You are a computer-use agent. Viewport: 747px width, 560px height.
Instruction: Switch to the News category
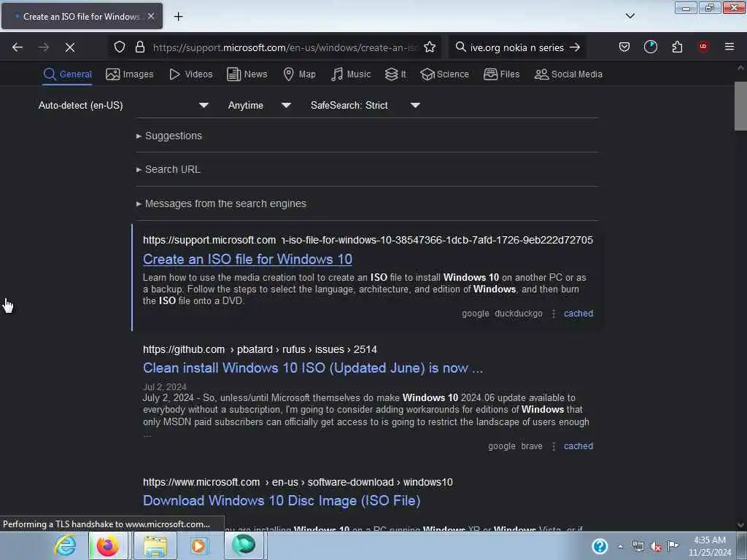coord(247,74)
